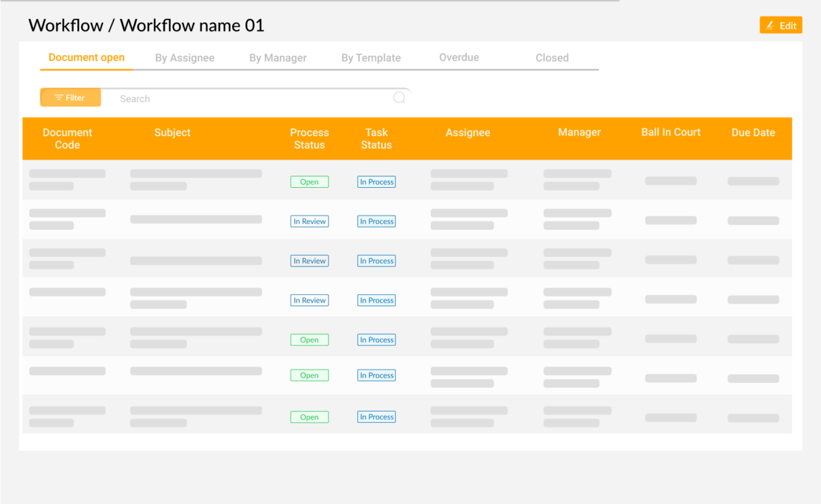Screen dimensions: 821x504
Task: Click the By Manager view toggle
Action: [277, 57]
